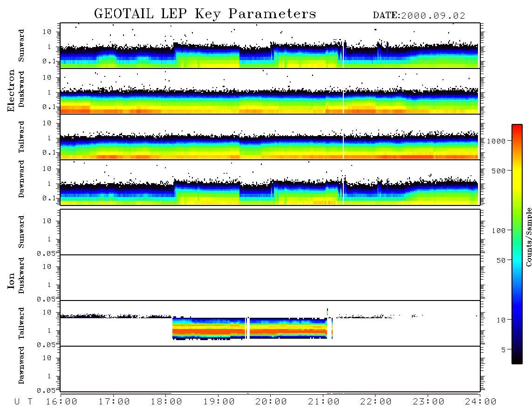Click the Ion Tailward panel label
The image size is (532, 410).
point(21,323)
